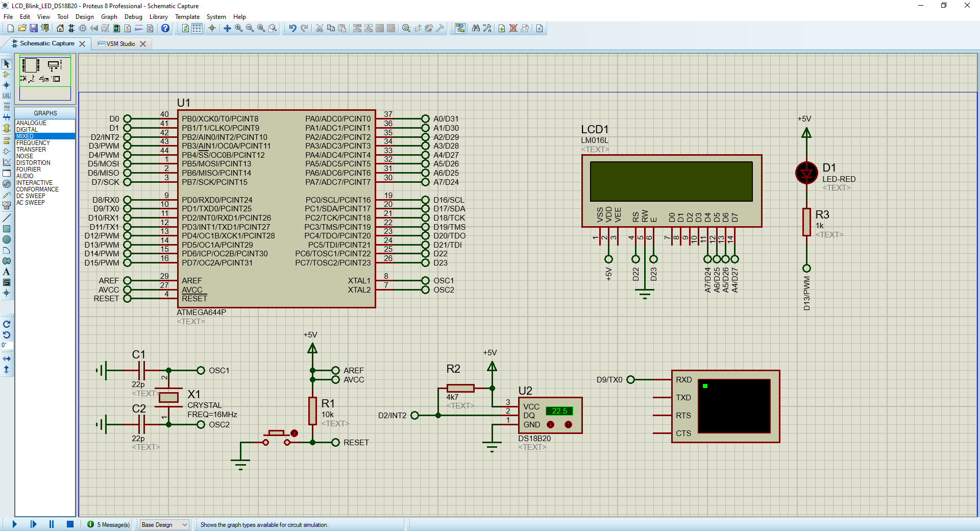Select the Generator Mode sine icon
The width and height of the screenshot is (980, 531).
pyautogui.click(x=7, y=184)
